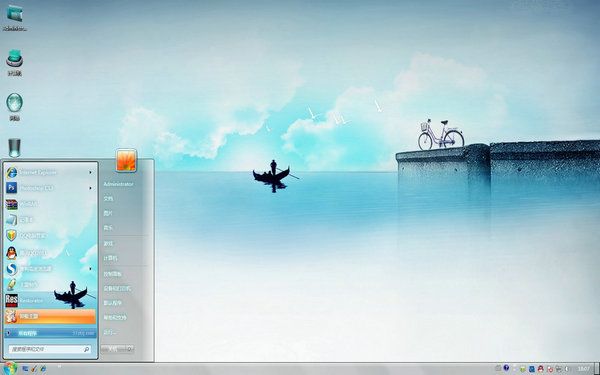
Task: Start the QQ penguin program in the Start menu
Action: pos(50,253)
